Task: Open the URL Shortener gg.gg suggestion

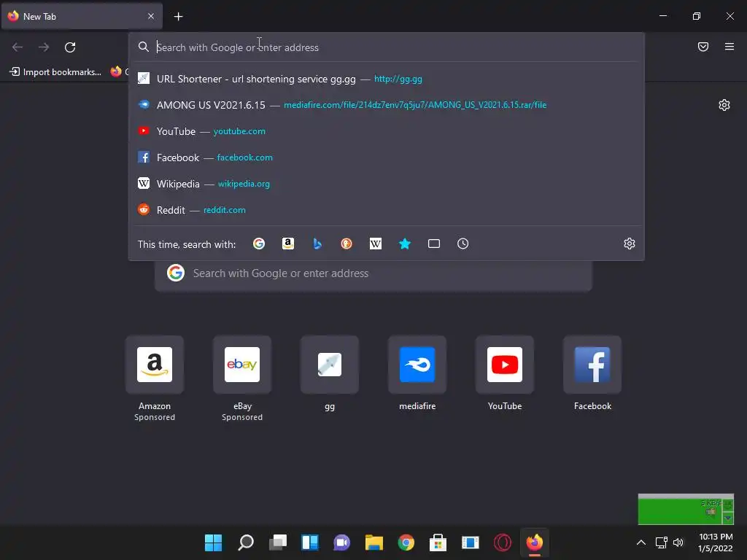Action: point(387,79)
